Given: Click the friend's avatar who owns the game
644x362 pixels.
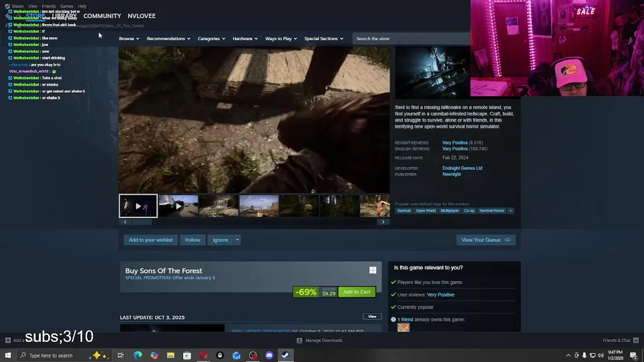Looking at the screenshot, I should coord(404,328).
